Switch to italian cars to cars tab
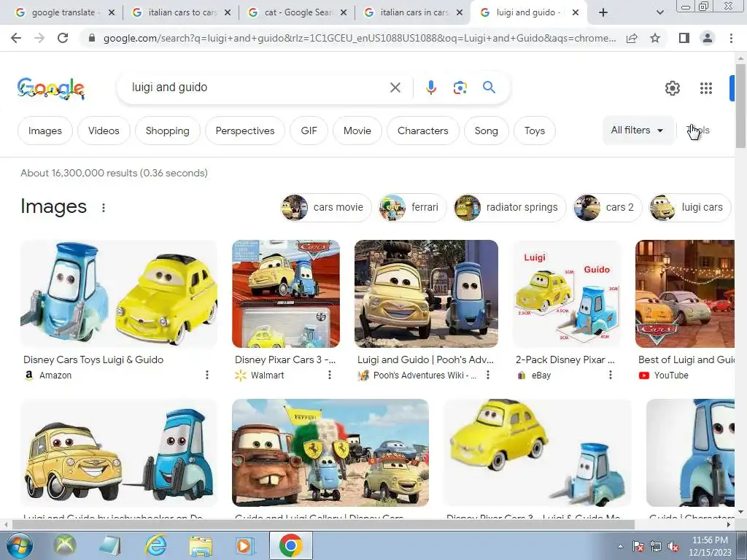747x560 pixels. pos(181,12)
